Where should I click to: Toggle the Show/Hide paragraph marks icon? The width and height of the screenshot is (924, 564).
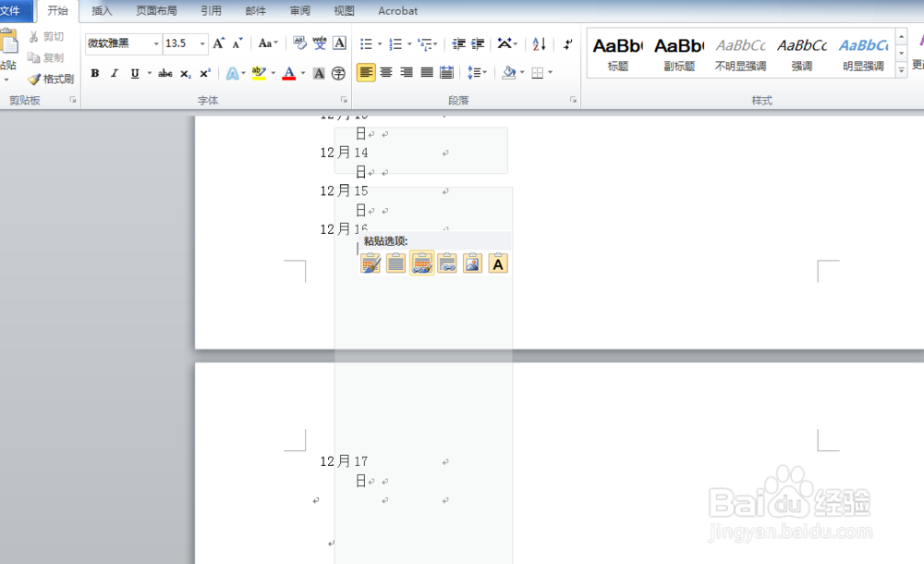(x=567, y=43)
